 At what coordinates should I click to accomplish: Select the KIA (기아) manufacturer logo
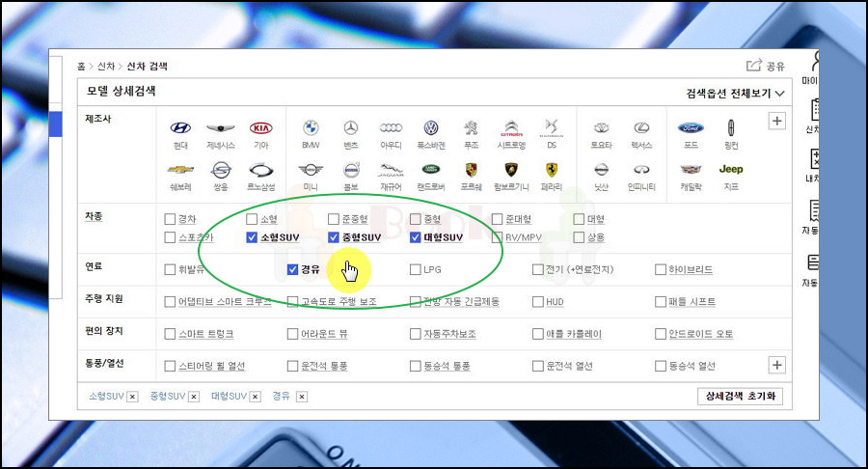click(x=260, y=128)
